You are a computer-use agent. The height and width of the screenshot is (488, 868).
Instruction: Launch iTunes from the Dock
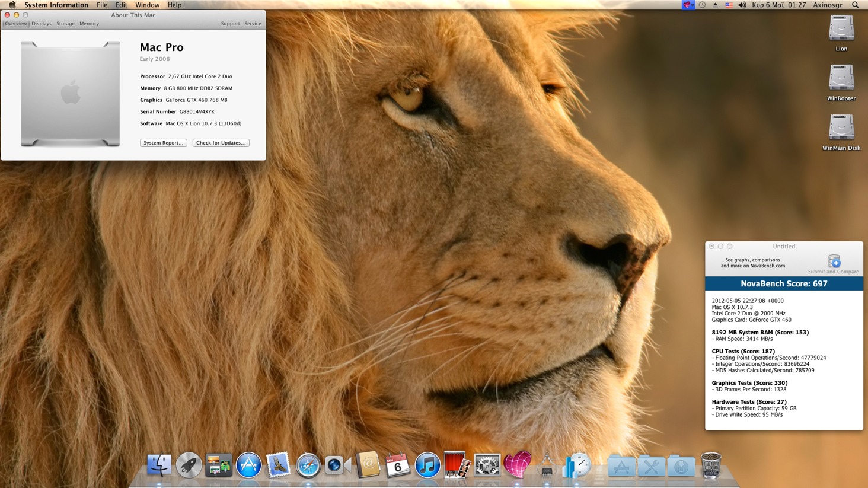point(427,465)
